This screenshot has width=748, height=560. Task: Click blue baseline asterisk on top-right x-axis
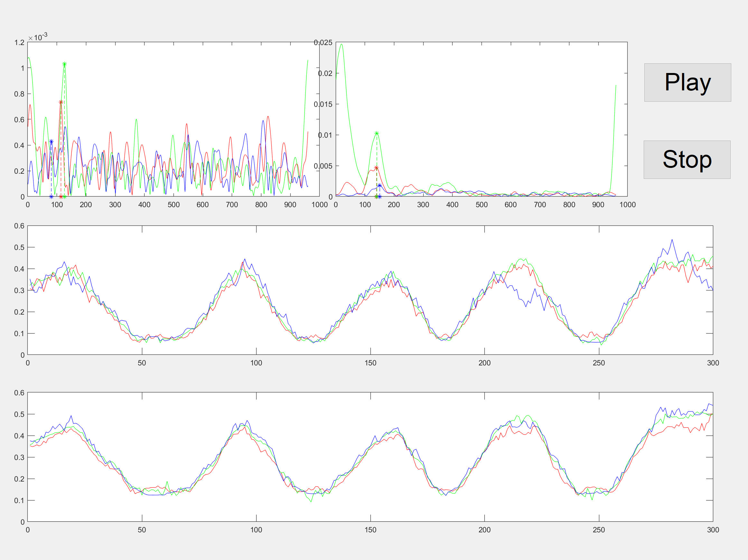[x=380, y=197]
